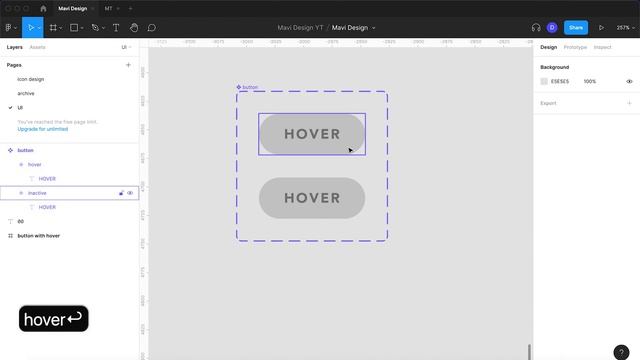Open new tab with plus icon

130,9
